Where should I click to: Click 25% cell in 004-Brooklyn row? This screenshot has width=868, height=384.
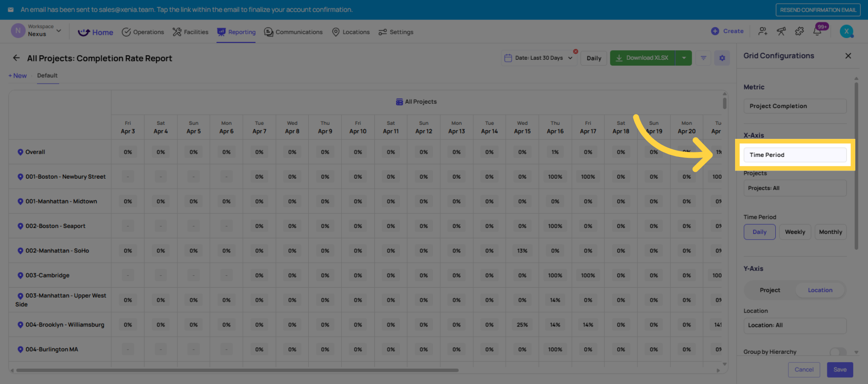[522, 325]
